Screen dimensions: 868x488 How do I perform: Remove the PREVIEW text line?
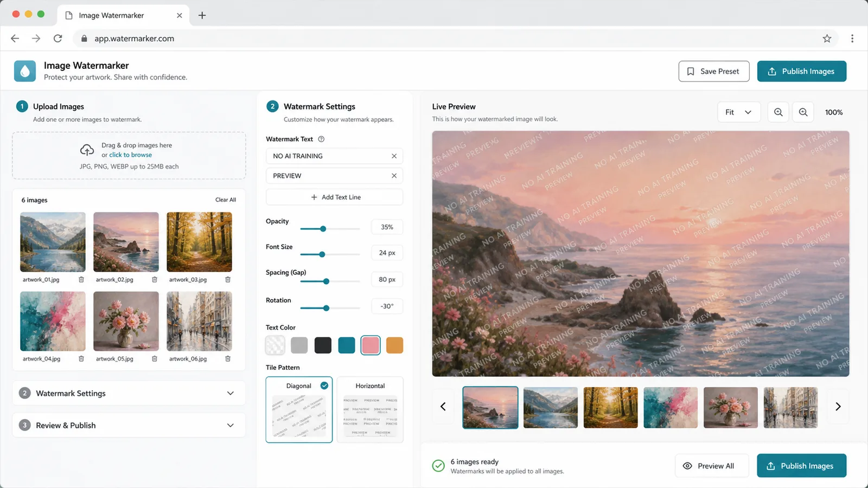point(394,176)
